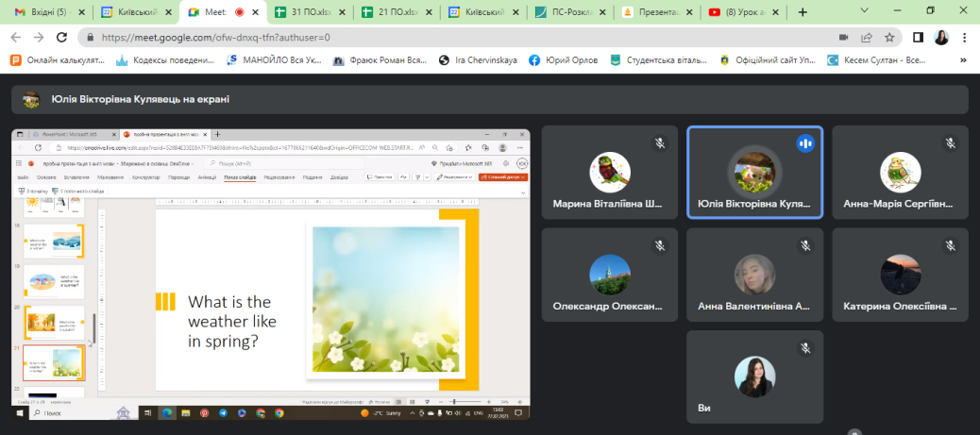Select Юлія Вікторівна Куля... speaking tile
The height and width of the screenshot is (435, 980).
754,172
